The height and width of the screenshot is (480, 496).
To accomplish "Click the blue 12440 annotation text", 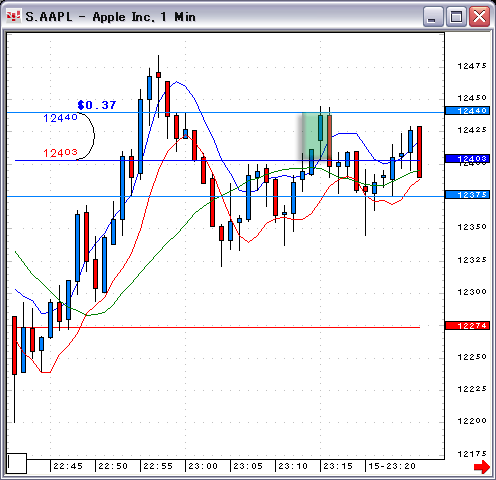I will [x=60, y=118].
